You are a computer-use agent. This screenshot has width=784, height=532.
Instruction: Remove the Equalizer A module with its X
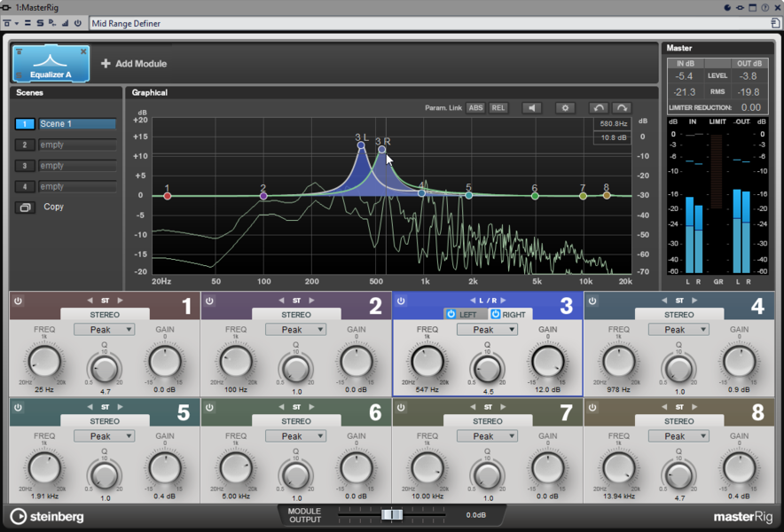pyautogui.click(x=83, y=51)
